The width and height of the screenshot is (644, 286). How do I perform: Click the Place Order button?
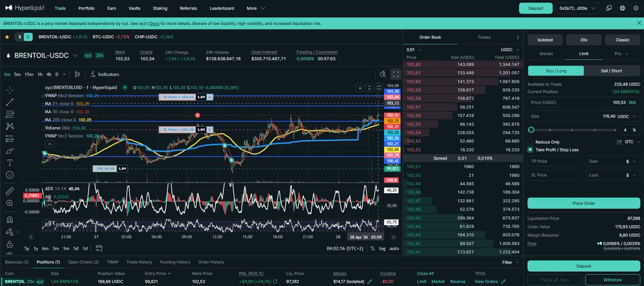click(x=583, y=203)
